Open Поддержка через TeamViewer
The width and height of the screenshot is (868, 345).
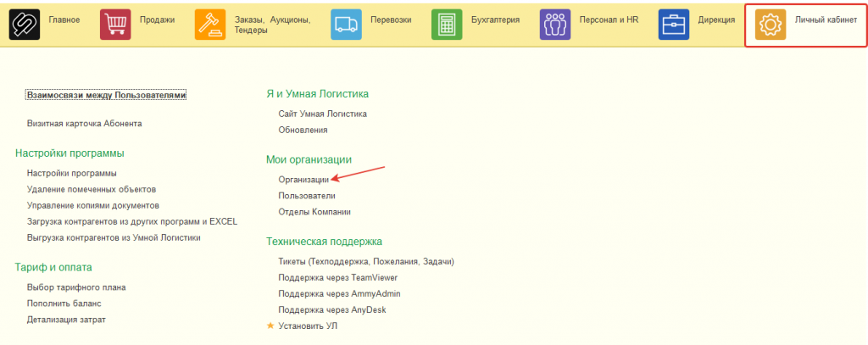(x=338, y=277)
